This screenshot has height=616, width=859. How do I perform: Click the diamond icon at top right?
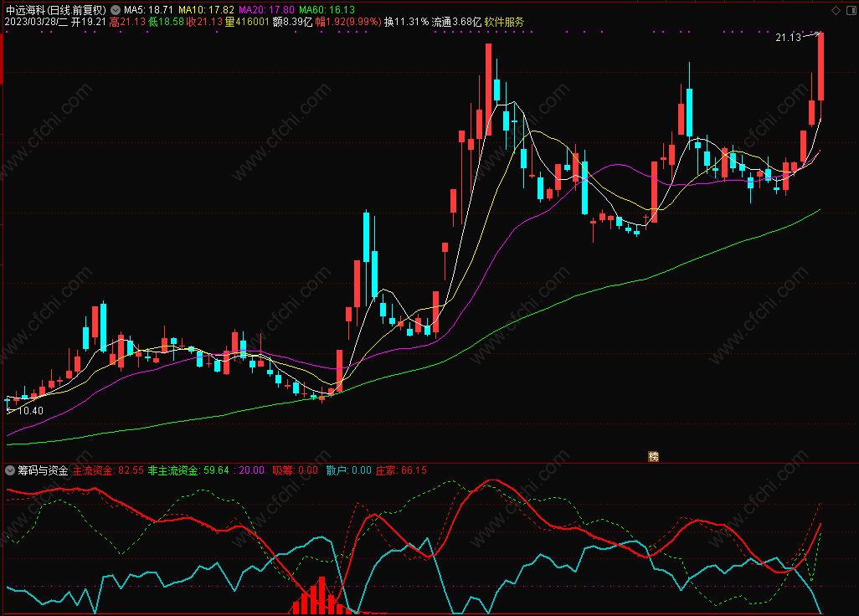tap(836, 10)
